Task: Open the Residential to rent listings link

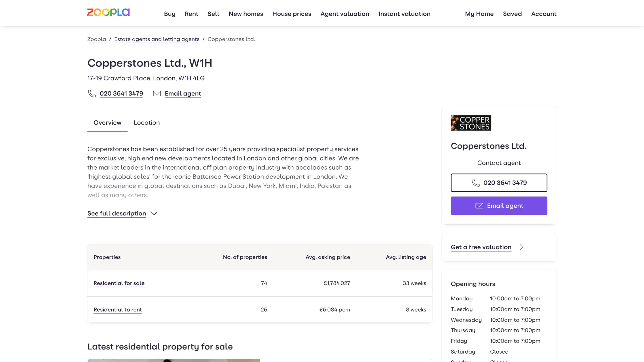Action: (117, 309)
